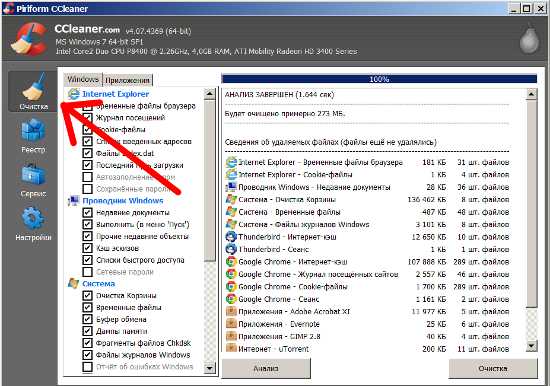Collapse the Система group header
Viewport: 550px width, 386px height.
99,284
